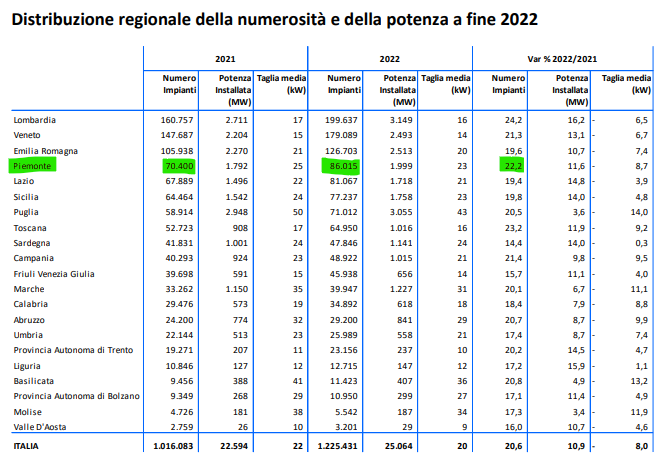This screenshot has width=661, height=463.
Task: Click the Emilia Romagna row label
Action: pyautogui.click(x=46, y=151)
